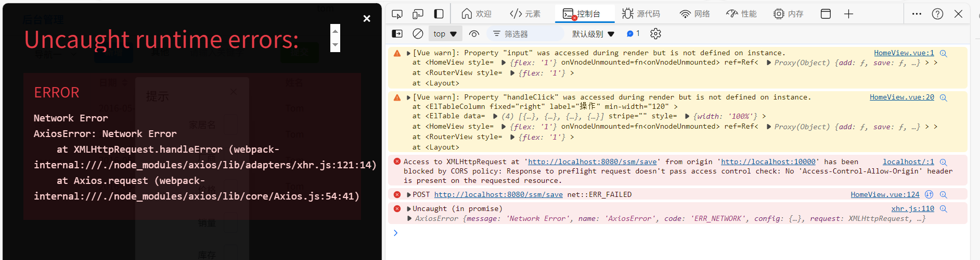Expand the POST net::ERR_FAILED message
The height and width of the screenshot is (260, 980).
click(x=408, y=195)
